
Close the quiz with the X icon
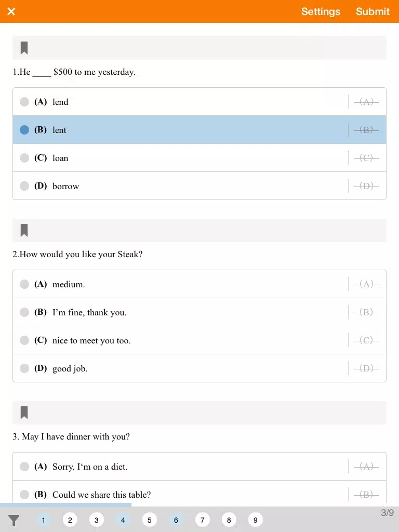click(x=11, y=11)
